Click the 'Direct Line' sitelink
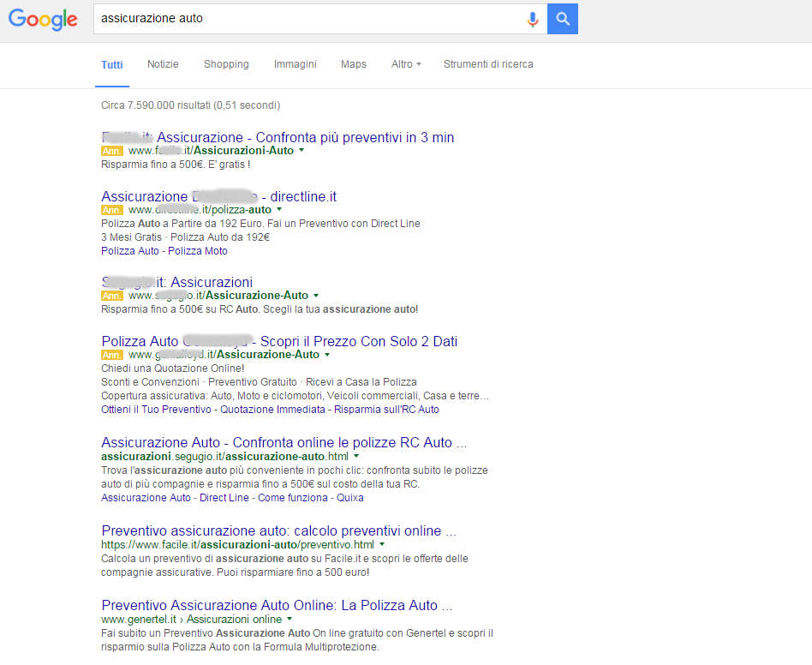The height and width of the screenshot is (665, 812). tap(224, 498)
